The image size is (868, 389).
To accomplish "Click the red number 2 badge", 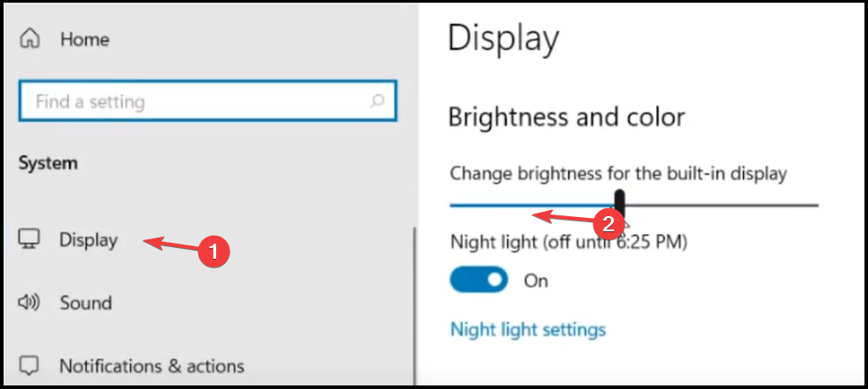I will point(608,224).
